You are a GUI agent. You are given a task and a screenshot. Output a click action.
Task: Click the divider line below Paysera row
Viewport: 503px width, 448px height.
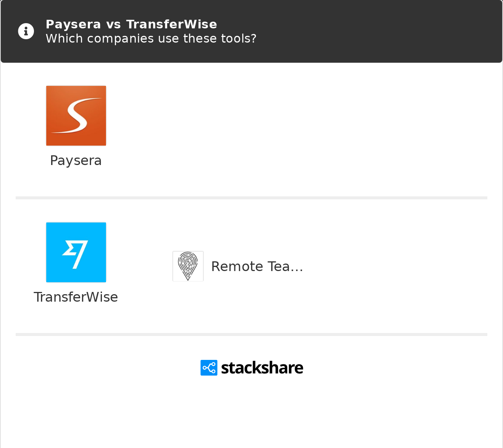[251, 198]
